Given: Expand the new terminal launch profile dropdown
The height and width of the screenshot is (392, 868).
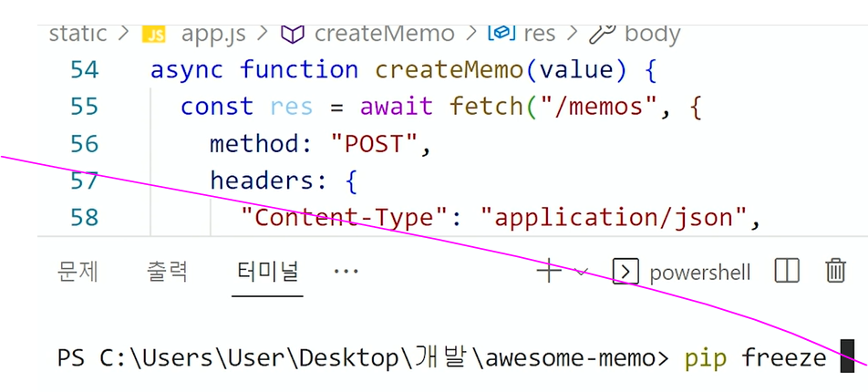Looking at the screenshot, I should click(581, 272).
